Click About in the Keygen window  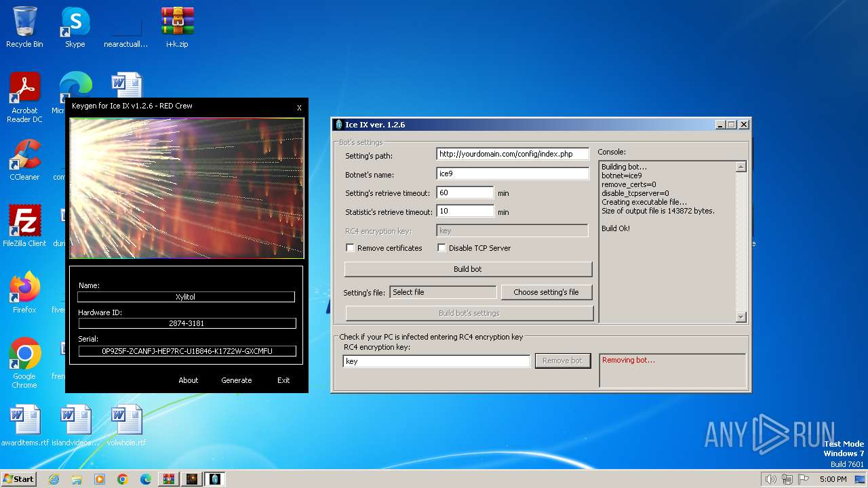(x=189, y=380)
